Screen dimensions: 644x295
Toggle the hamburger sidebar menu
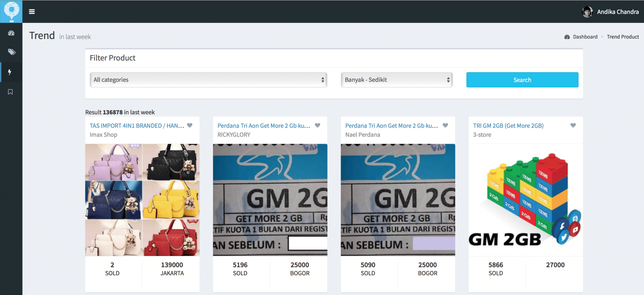click(32, 12)
